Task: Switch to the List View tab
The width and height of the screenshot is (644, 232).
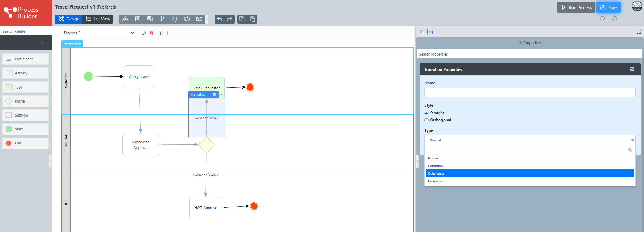Action: pyautogui.click(x=98, y=19)
